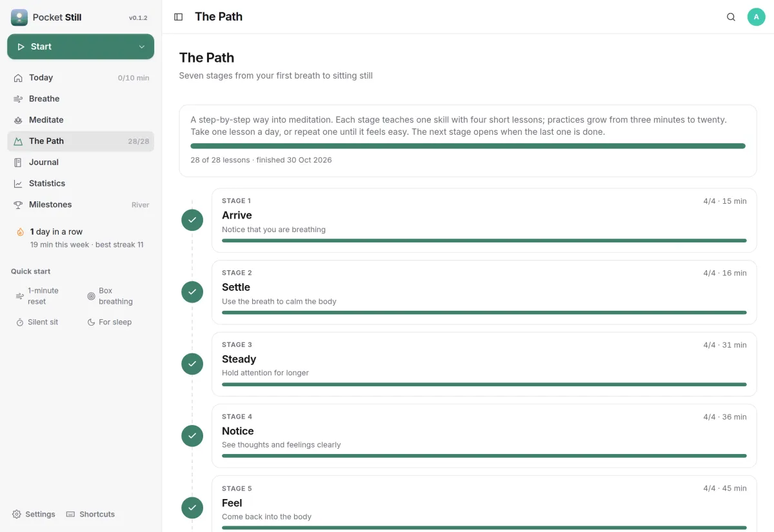This screenshot has height=532, width=774.
Task: Click the Today home icon
Action: [18, 78]
